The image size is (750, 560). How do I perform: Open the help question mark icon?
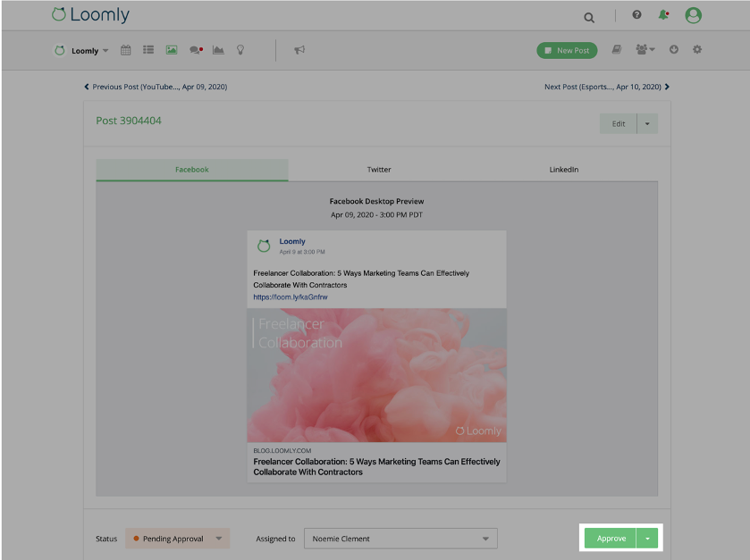pos(636,15)
